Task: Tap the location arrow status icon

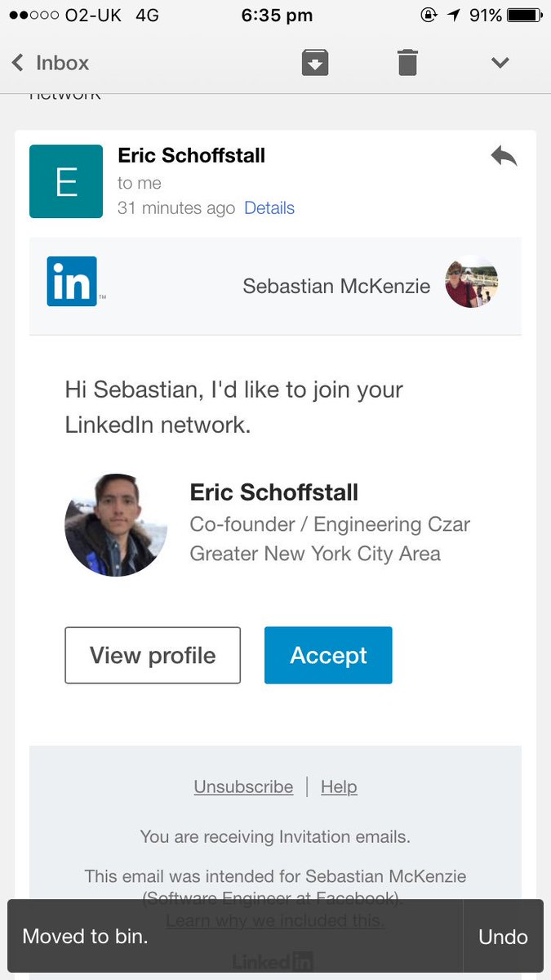Action: (455, 16)
